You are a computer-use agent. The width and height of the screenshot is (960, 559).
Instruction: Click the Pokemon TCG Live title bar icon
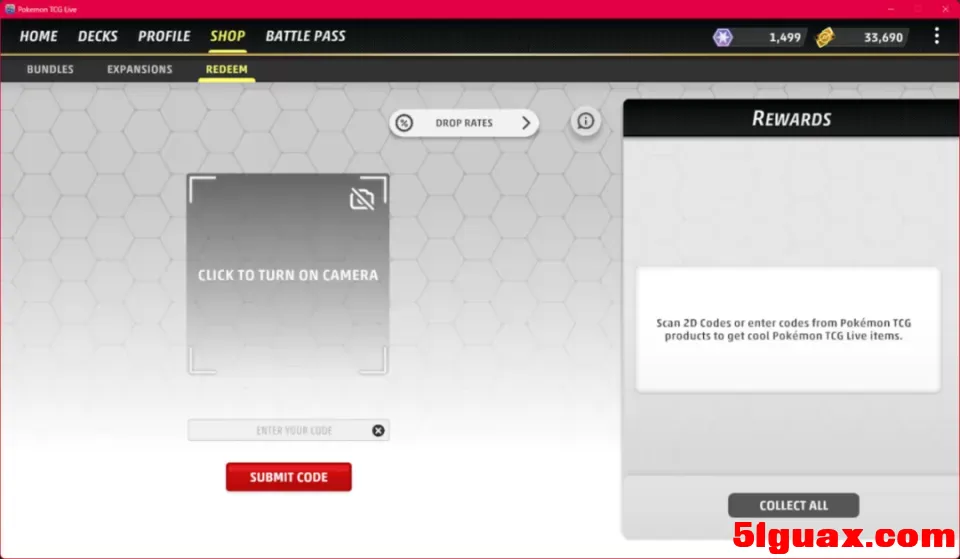10,9
